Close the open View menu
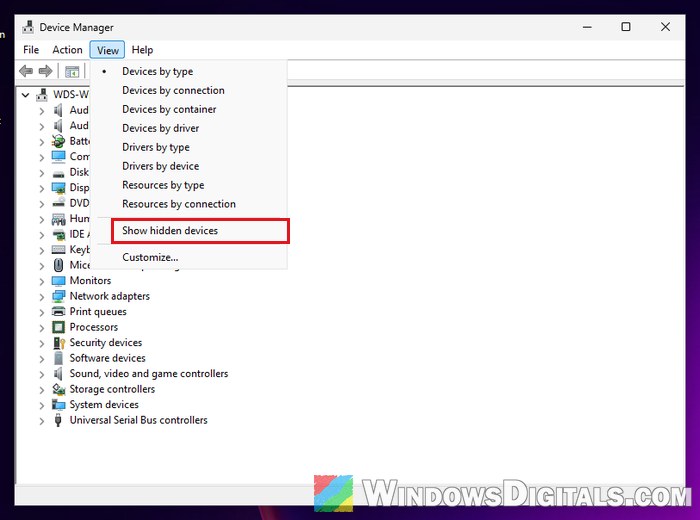 pyautogui.click(x=108, y=50)
